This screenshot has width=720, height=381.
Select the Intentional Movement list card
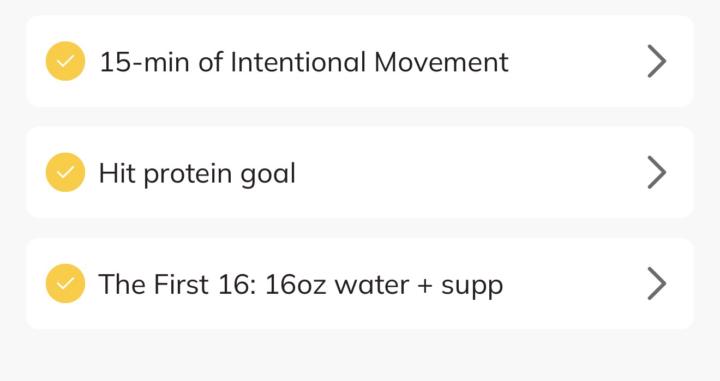pyautogui.click(x=360, y=61)
